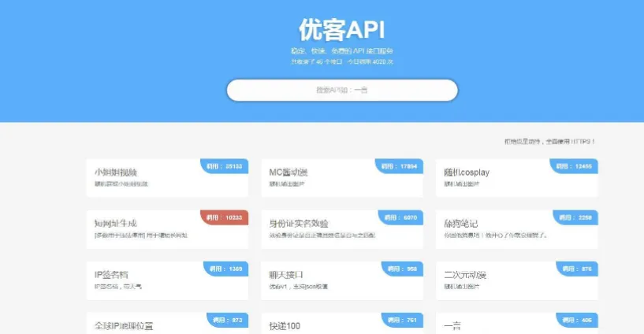
Task: Click the 调用 35133 call-count badge
Action: [225, 166]
